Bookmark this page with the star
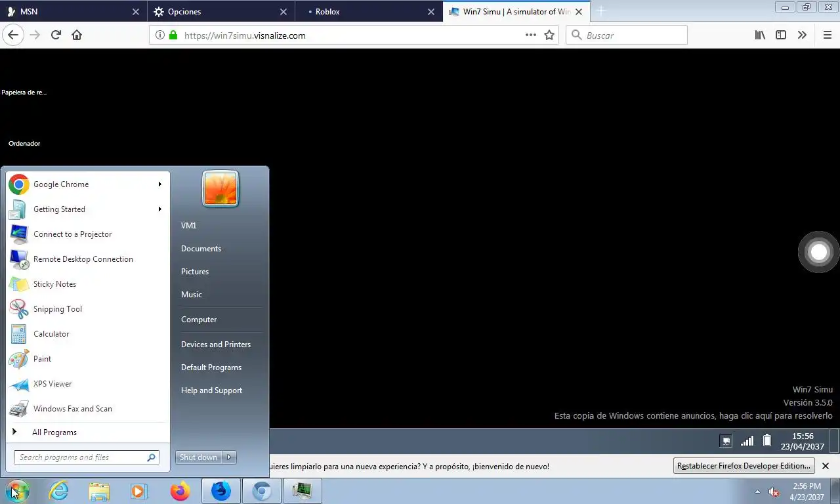The width and height of the screenshot is (840, 504). [x=549, y=35]
